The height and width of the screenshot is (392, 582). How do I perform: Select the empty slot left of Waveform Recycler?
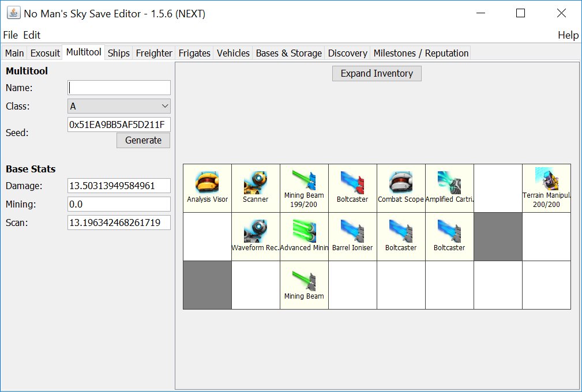[x=207, y=236]
